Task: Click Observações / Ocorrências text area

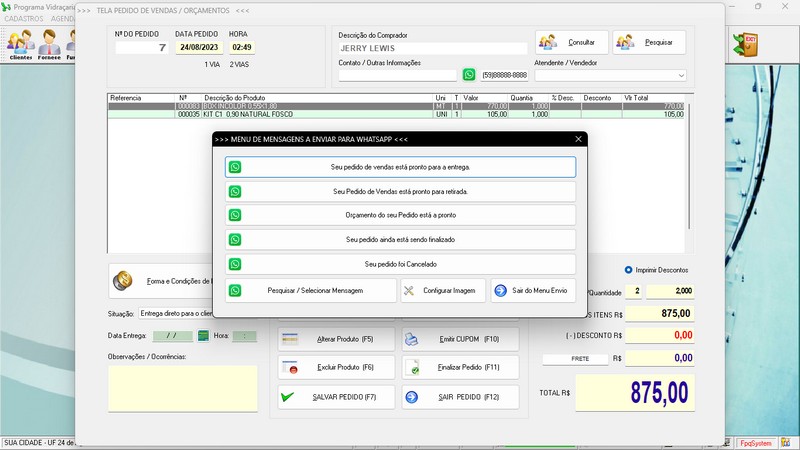Action: [183, 388]
